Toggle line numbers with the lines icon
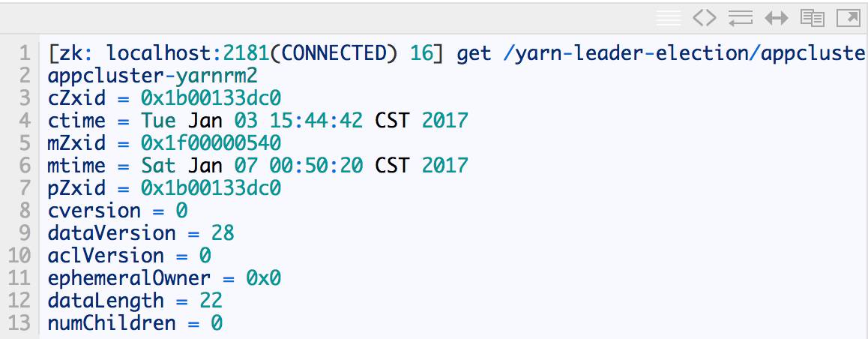This screenshot has height=339, width=868. point(668,18)
